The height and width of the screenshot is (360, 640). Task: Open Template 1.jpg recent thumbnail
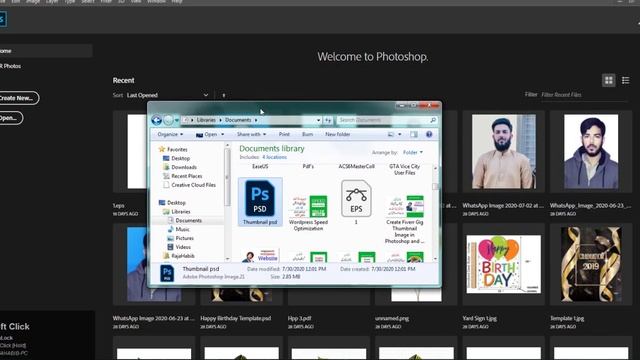591,264
